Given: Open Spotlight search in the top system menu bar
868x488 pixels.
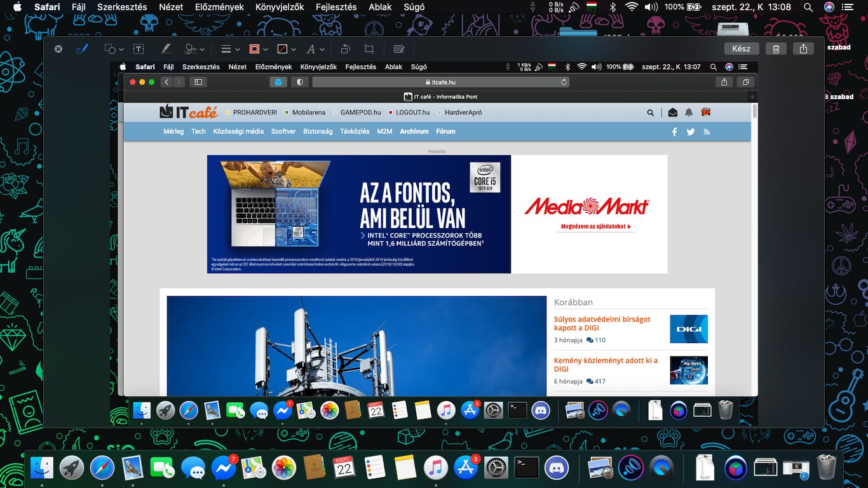Looking at the screenshot, I should pos(808,7).
